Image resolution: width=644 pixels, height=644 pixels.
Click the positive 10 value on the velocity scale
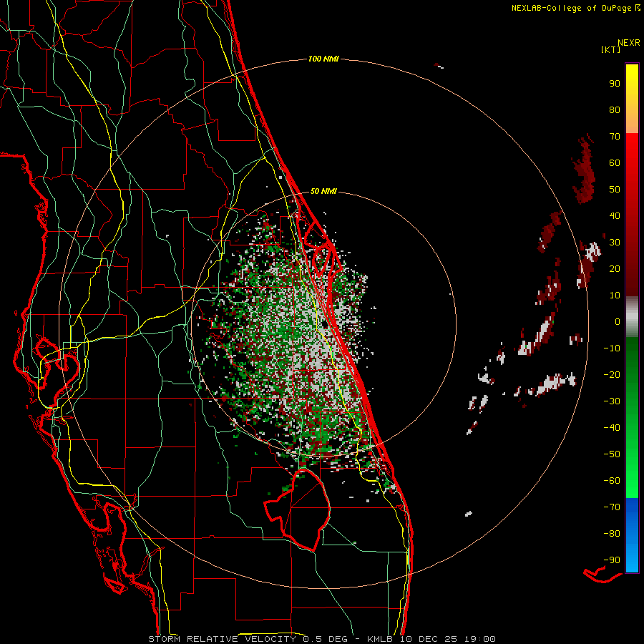[x=615, y=296]
